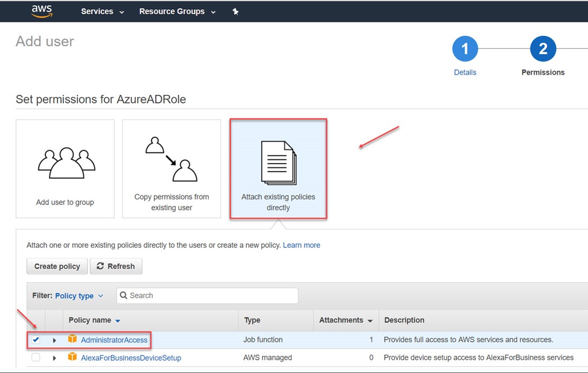Open the AdministratorAccess policy link

[114, 340]
